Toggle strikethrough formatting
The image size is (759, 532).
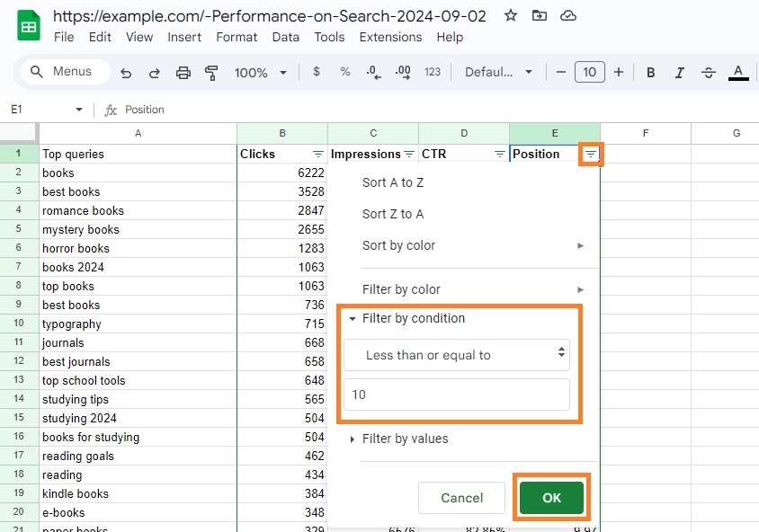[708, 72]
